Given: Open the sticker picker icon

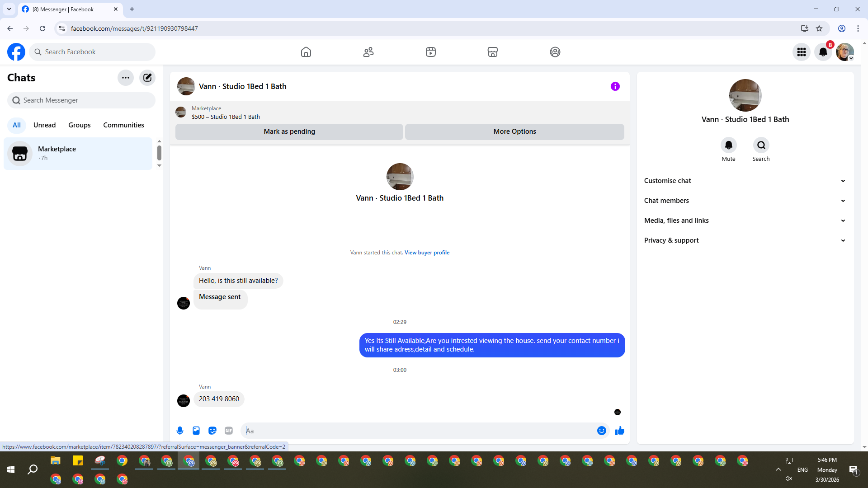Looking at the screenshot, I should [x=212, y=431].
